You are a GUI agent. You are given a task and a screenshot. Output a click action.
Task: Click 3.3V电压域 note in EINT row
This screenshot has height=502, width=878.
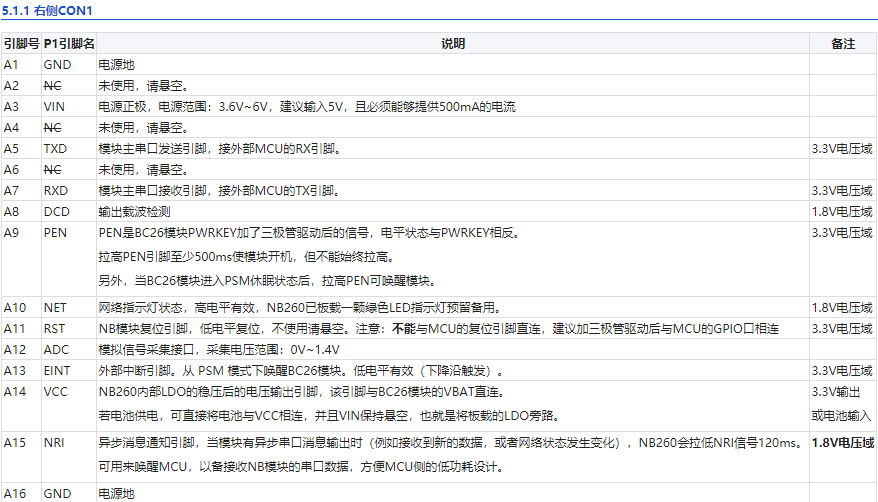(842, 370)
